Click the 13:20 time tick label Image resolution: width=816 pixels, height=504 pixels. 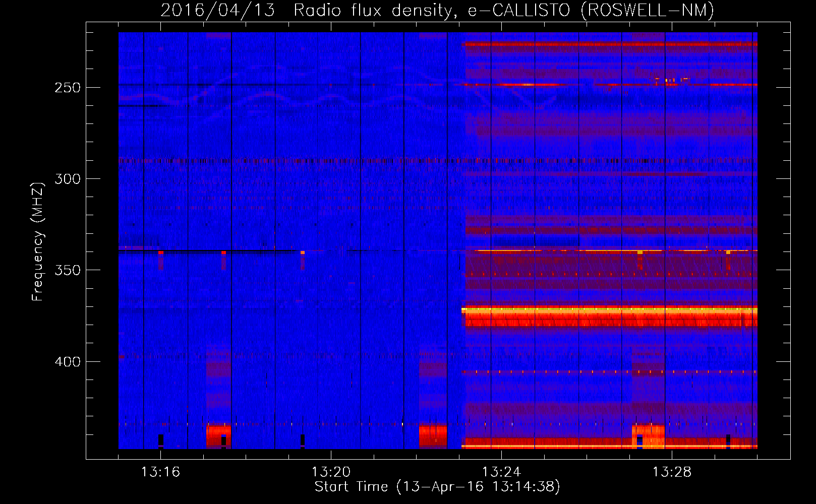[331, 472]
